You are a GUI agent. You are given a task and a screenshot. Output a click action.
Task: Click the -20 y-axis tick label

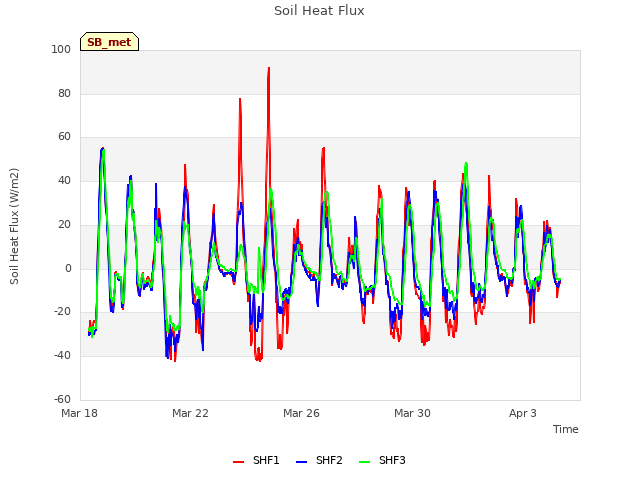coord(62,312)
